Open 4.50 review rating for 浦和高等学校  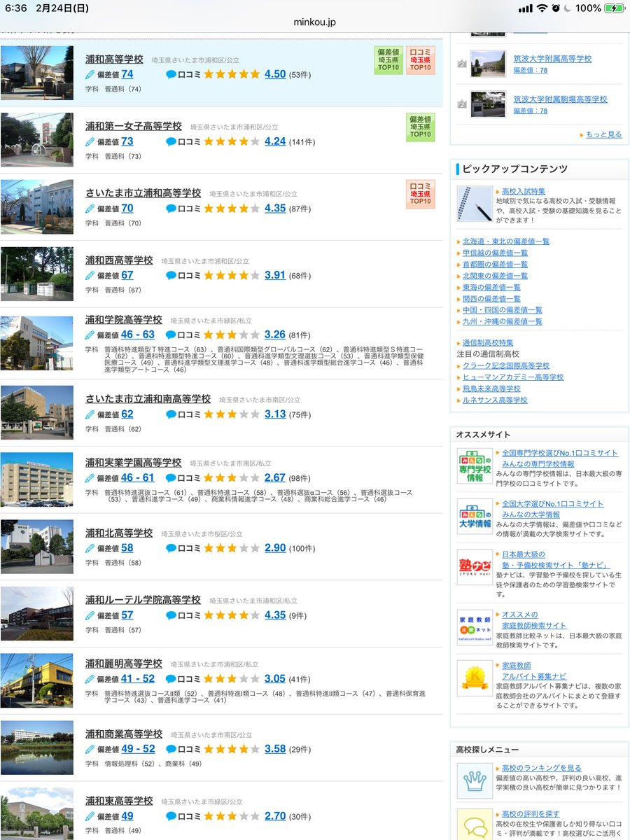275,73
